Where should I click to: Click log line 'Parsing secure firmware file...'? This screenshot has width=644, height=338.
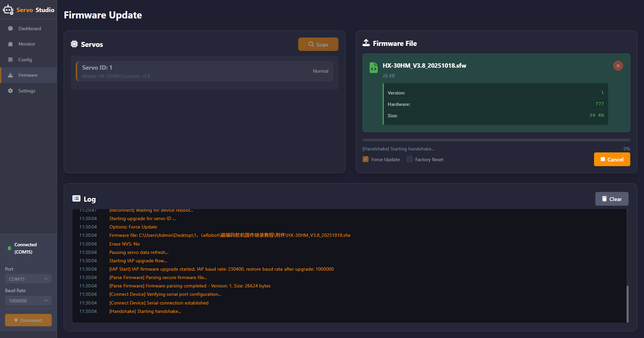158,277
